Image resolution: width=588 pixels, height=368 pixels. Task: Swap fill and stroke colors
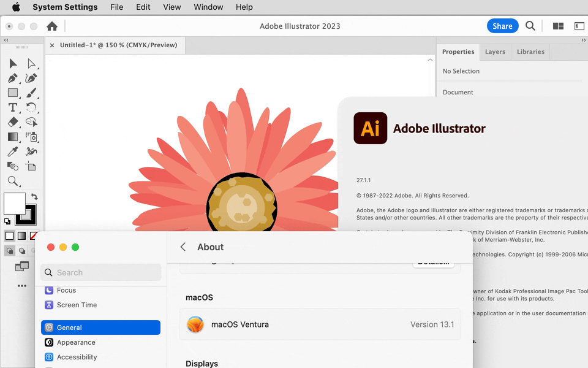(34, 196)
